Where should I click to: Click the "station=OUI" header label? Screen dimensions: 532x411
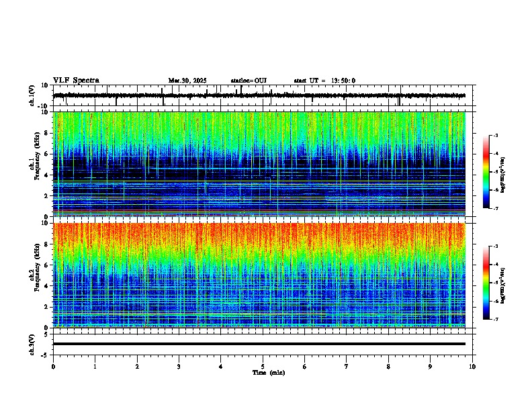click(x=249, y=81)
